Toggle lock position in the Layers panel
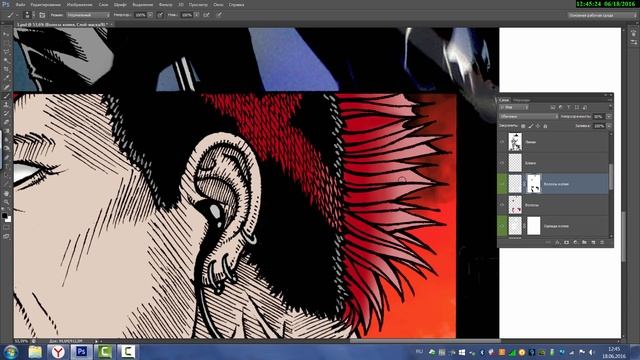 538,126
